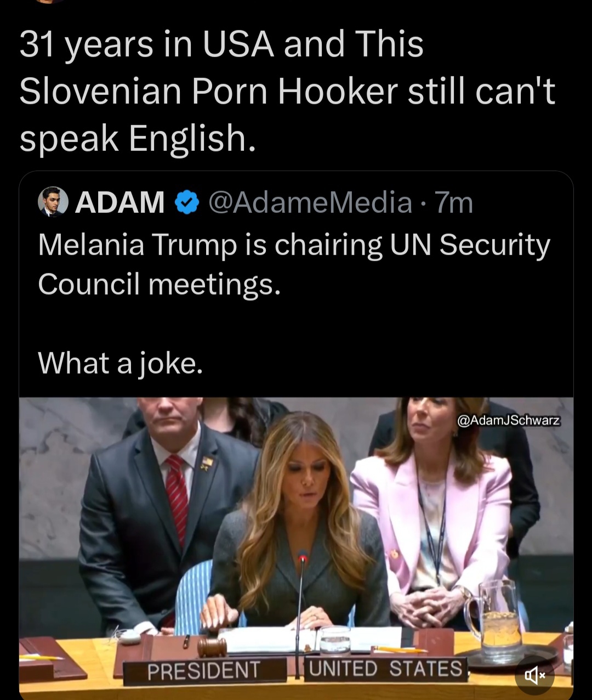Click the "ADAM" display name
Screen dimensions: 592x700
[119, 202]
